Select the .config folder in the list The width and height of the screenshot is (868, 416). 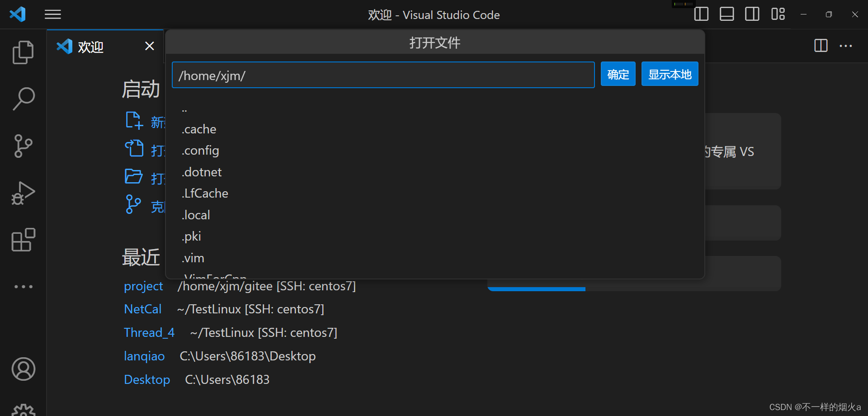(x=200, y=151)
